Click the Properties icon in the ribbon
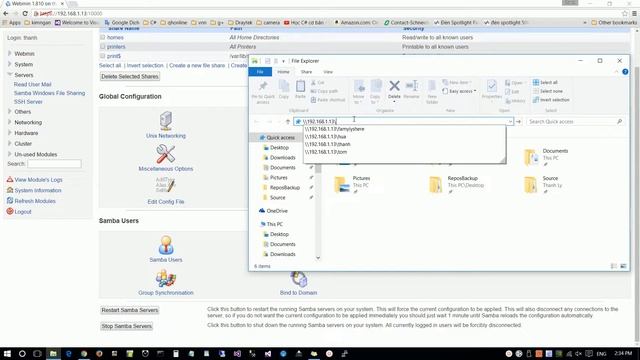640x360 pixels. [491, 86]
